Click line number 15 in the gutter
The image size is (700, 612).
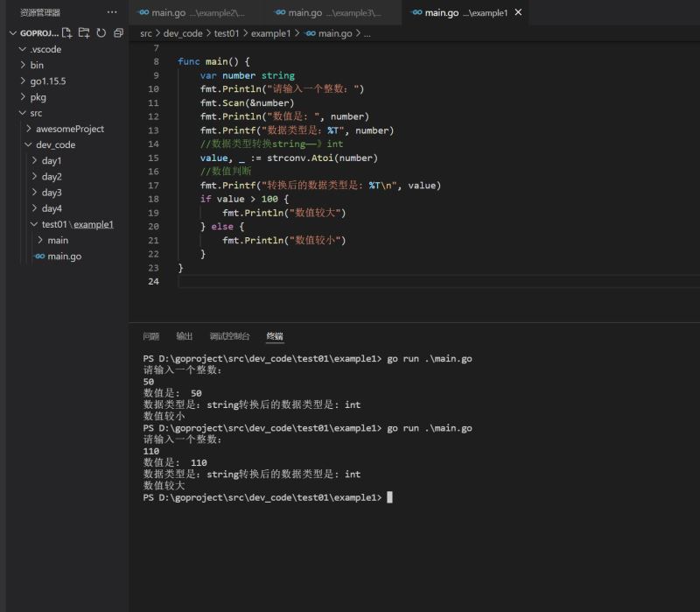coord(154,158)
